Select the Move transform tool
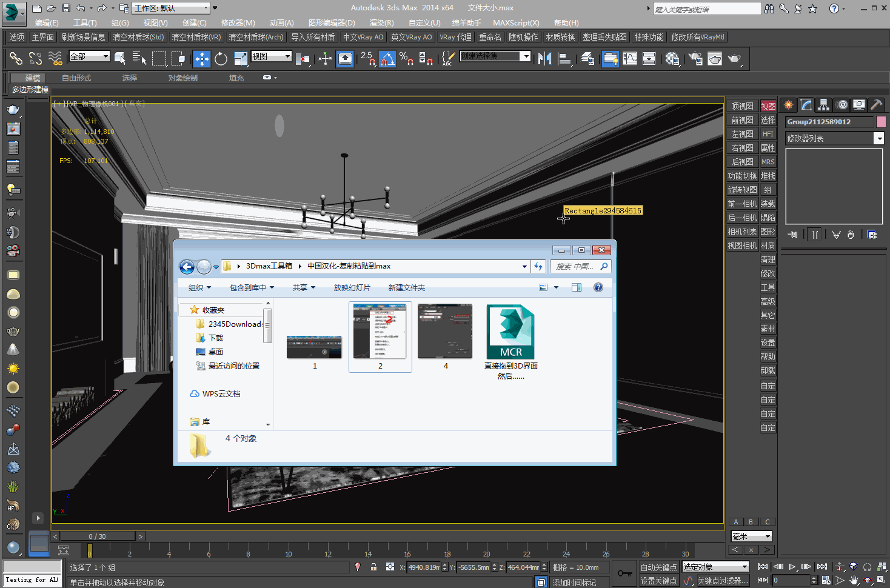890x588 pixels. tap(201, 59)
